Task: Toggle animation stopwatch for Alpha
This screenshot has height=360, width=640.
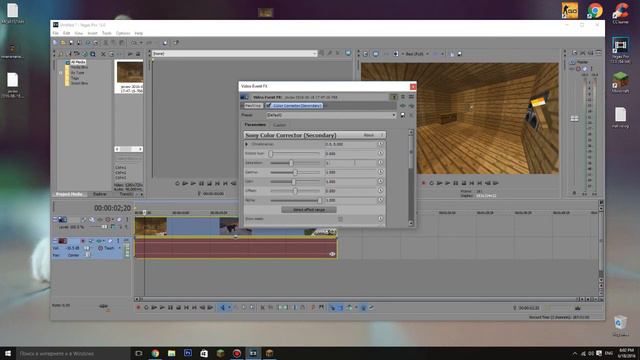Action: [x=380, y=200]
